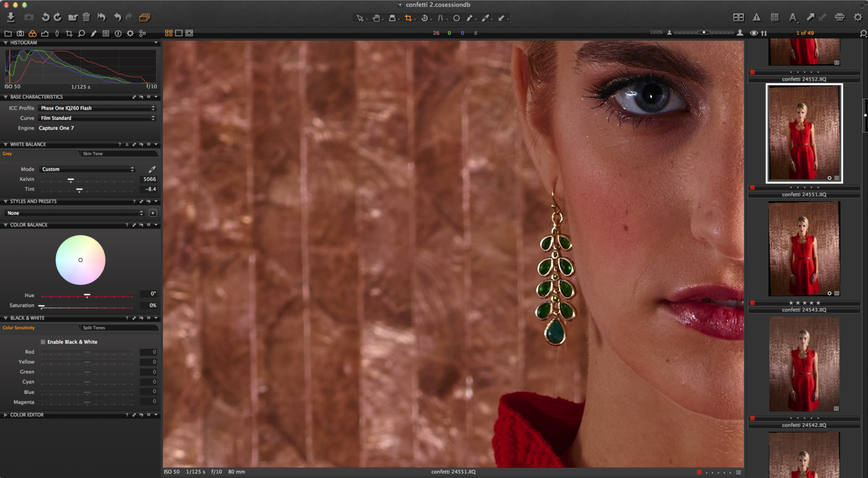The image size is (868, 478).
Task: Switch to the Color Sensitivity tab
Action: 19,327
